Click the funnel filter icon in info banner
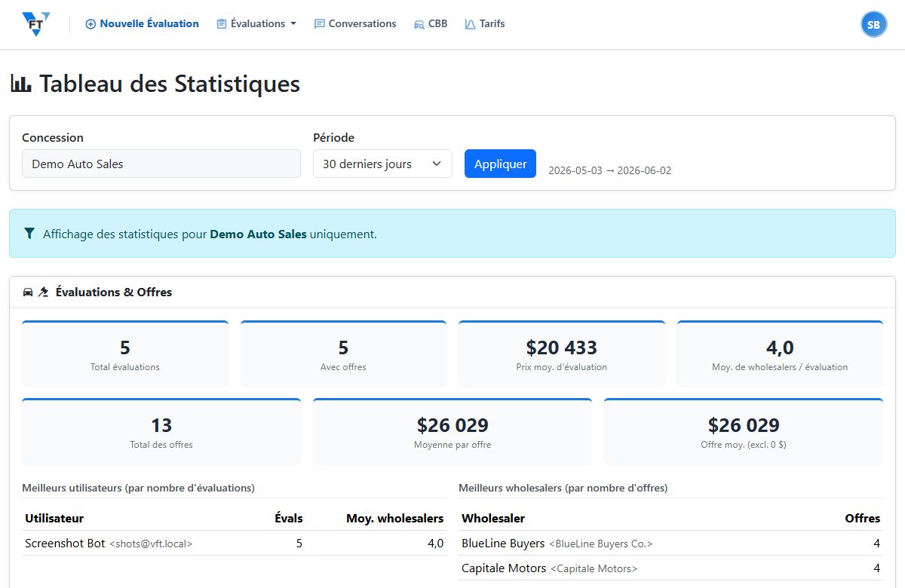The width and height of the screenshot is (905, 588). pos(29,234)
